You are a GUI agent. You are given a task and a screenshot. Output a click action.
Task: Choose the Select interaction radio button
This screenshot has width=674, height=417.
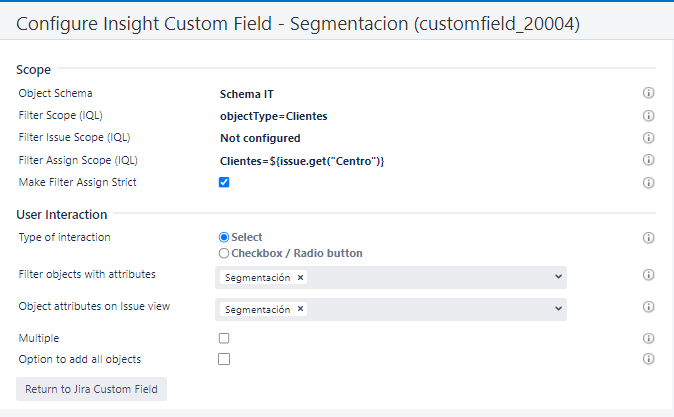tap(224, 237)
